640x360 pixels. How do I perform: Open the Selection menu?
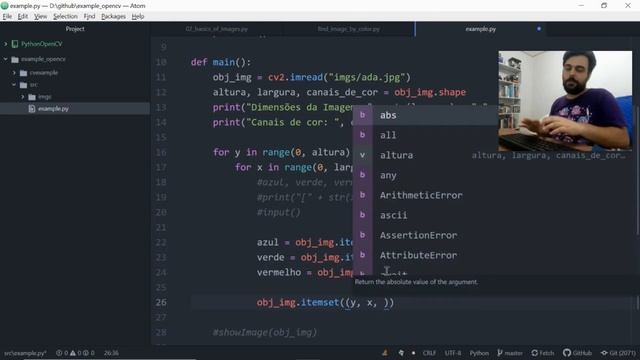click(65, 16)
